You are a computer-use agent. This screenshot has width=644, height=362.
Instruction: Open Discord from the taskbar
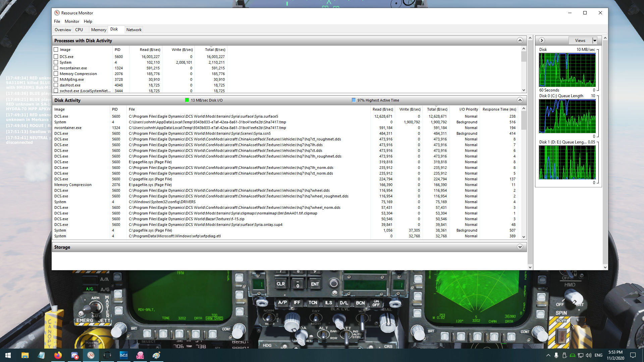click(x=74, y=355)
